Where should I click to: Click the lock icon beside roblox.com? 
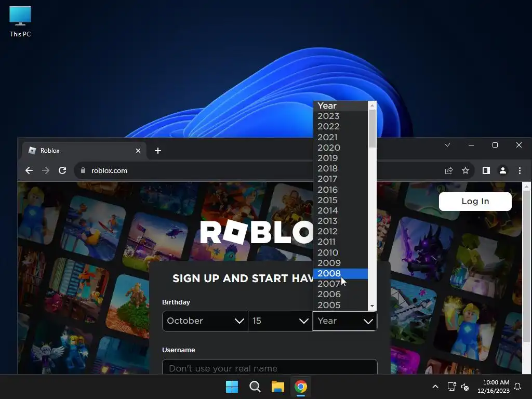click(x=83, y=170)
